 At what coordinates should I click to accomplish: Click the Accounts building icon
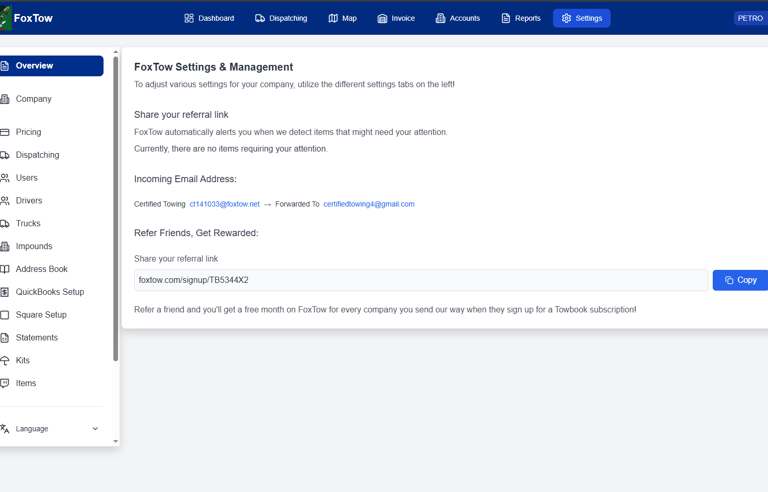[440, 18]
